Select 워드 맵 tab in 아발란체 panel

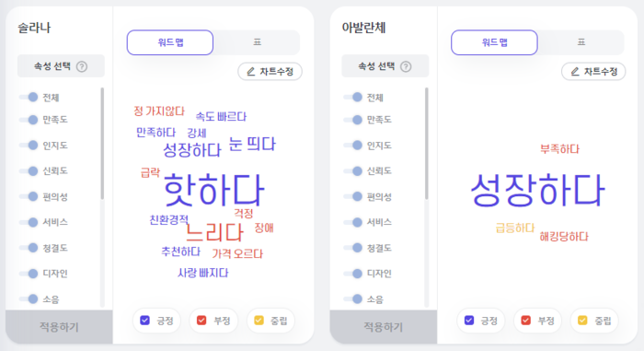[494, 42]
